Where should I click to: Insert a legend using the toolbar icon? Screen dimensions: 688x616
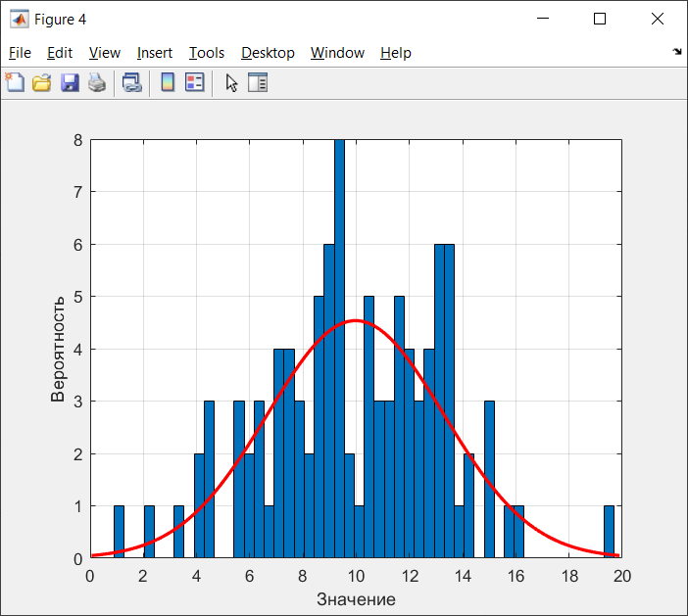tap(195, 82)
